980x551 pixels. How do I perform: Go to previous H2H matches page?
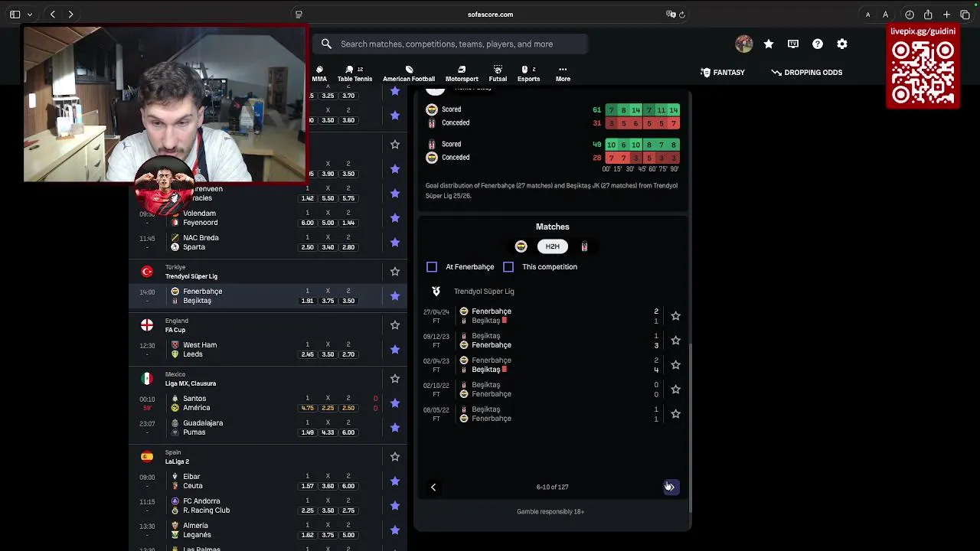click(x=433, y=487)
